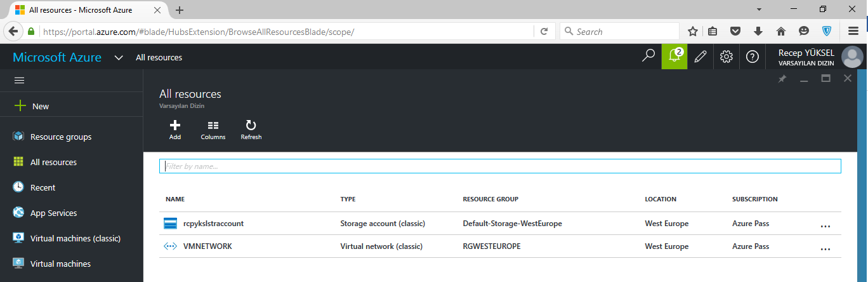
Task: Click All resources breadcrumb in top bar
Action: coord(159,57)
